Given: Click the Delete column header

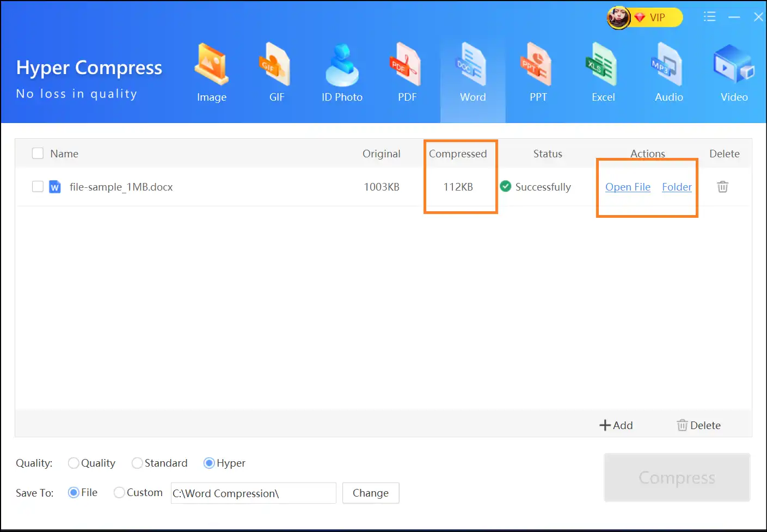Looking at the screenshot, I should [x=724, y=154].
